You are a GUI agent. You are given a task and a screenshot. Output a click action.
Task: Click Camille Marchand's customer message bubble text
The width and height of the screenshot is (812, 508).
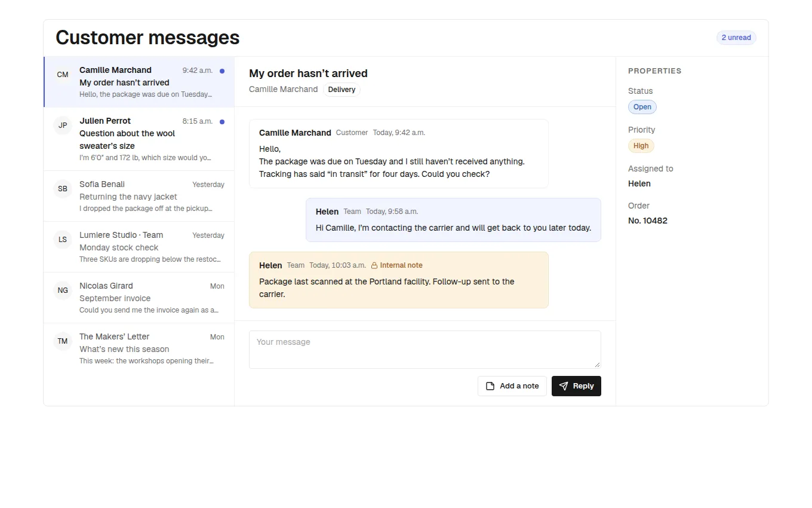392,161
